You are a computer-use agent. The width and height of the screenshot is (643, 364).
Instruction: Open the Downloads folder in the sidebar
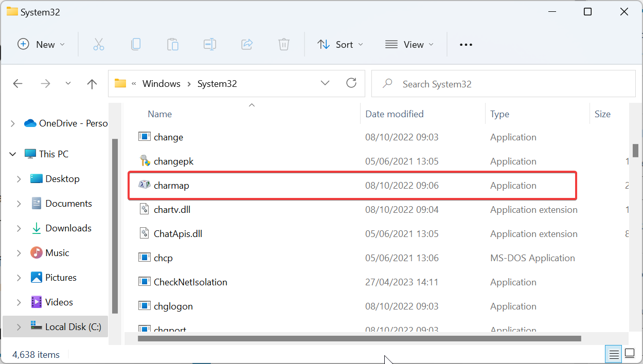click(x=61, y=228)
